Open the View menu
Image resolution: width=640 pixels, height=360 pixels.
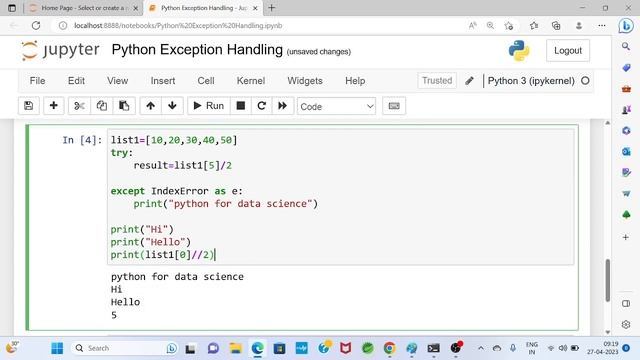point(118,81)
